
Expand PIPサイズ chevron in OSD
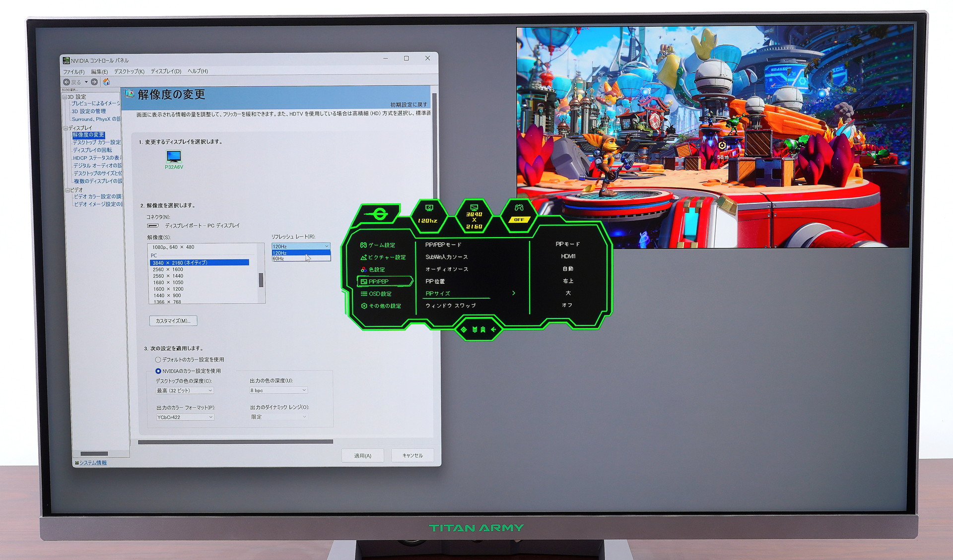514,293
